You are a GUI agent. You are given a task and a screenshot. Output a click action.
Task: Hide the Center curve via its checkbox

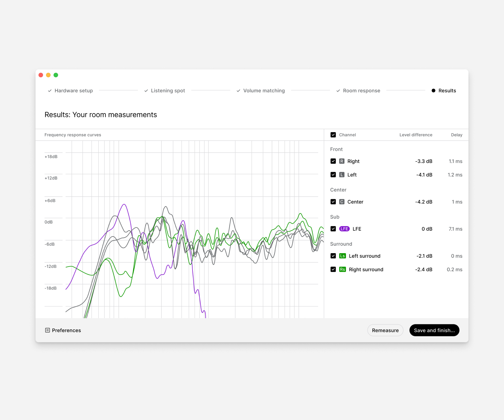click(333, 202)
